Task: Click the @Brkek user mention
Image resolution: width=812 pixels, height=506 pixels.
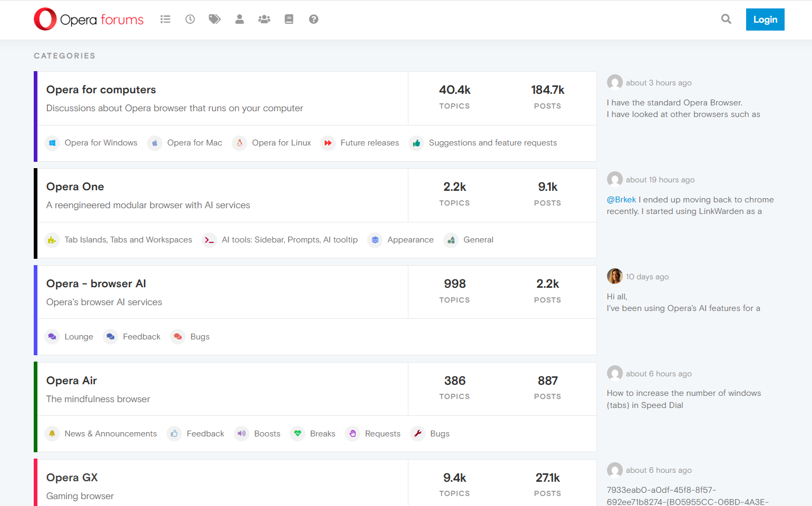Action: click(x=621, y=200)
